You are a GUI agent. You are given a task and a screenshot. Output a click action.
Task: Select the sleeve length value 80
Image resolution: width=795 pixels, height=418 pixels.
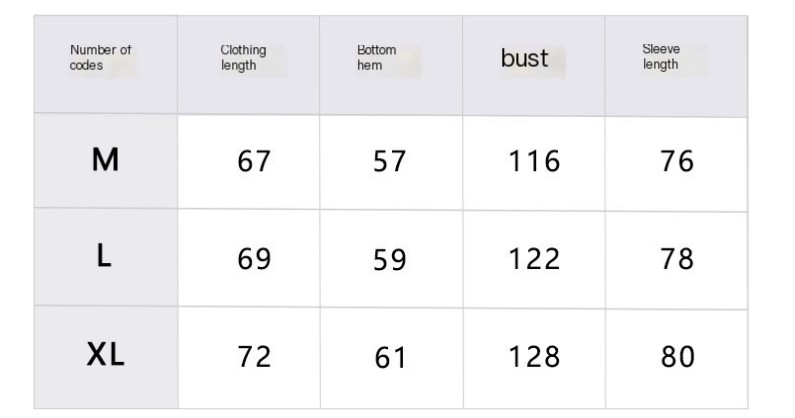677,357
